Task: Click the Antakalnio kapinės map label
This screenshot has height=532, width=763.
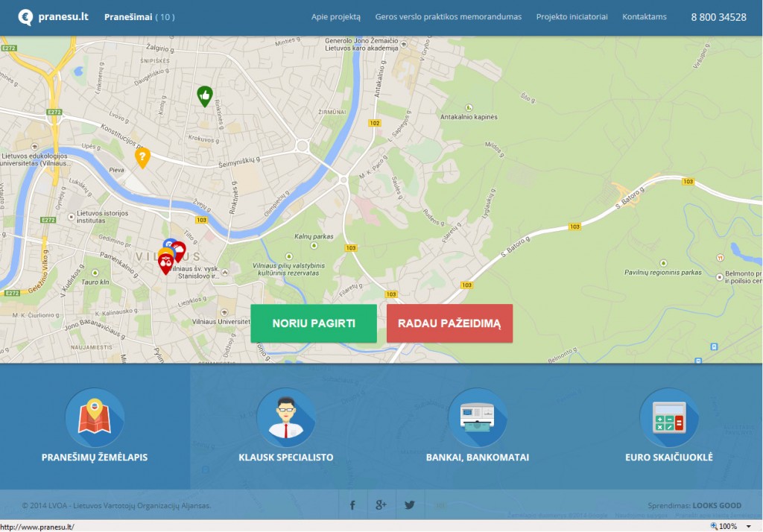Action: [x=469, y=117]
